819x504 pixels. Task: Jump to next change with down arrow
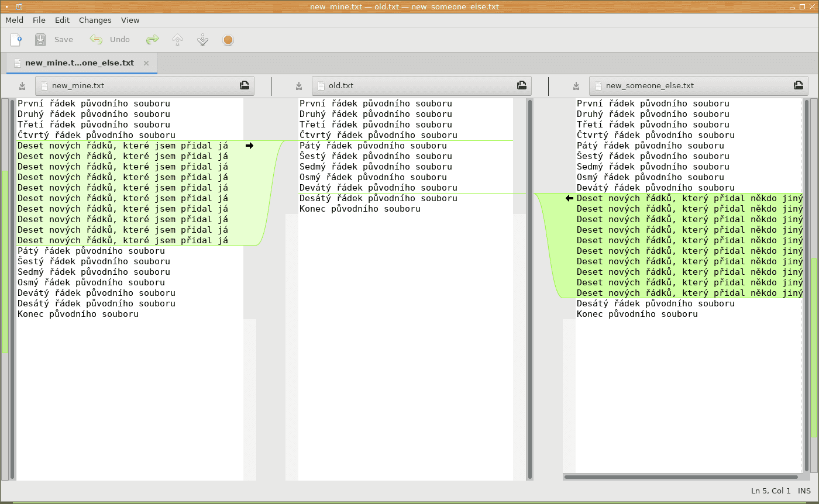point(203,40)
